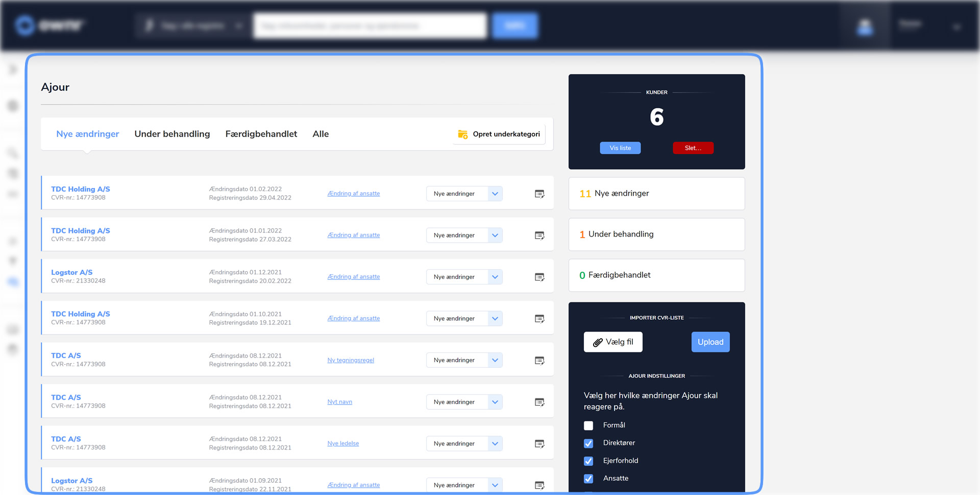Open the 1 Under behandling summary card

click(656, 234)
